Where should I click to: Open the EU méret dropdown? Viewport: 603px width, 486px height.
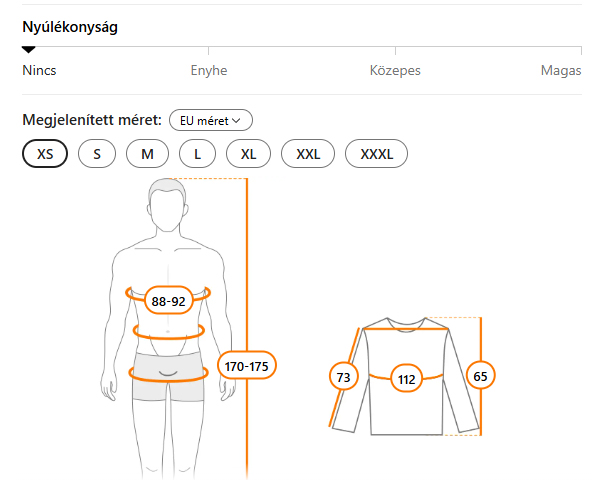(x=211, y=120)
